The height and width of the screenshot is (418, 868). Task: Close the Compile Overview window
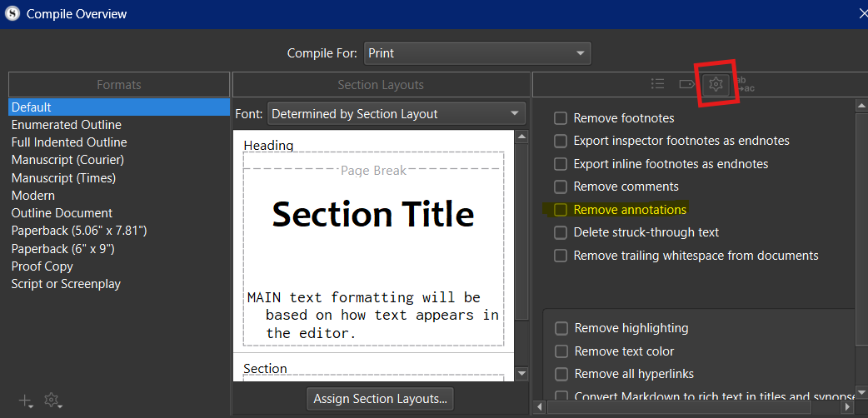click(862, 14)
